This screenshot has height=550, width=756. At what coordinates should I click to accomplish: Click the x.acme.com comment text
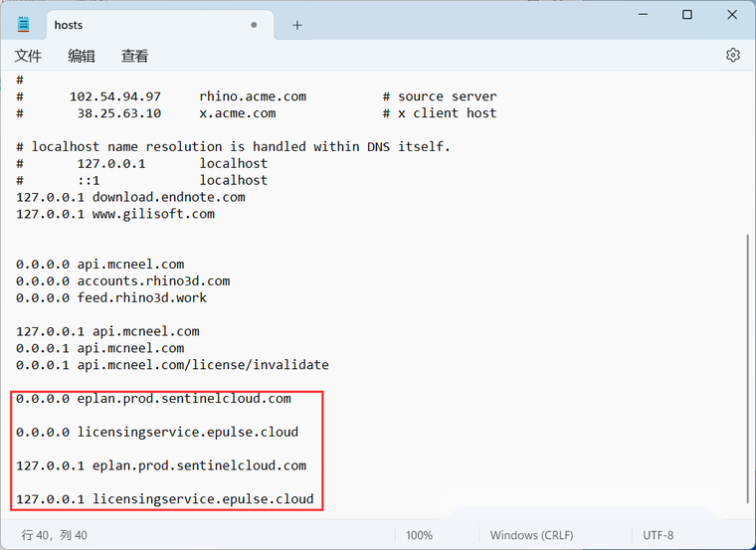[237, 113]
